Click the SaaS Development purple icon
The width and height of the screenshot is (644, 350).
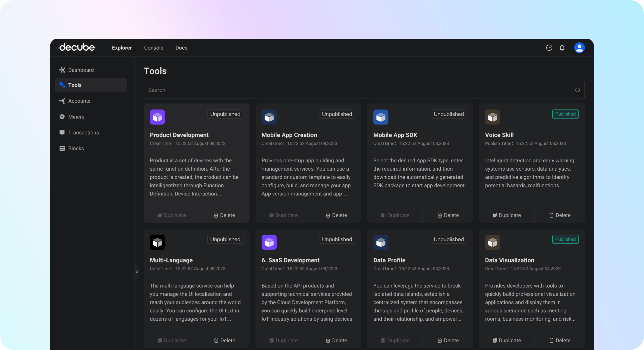pyautogui.click(x=269, y=242)
